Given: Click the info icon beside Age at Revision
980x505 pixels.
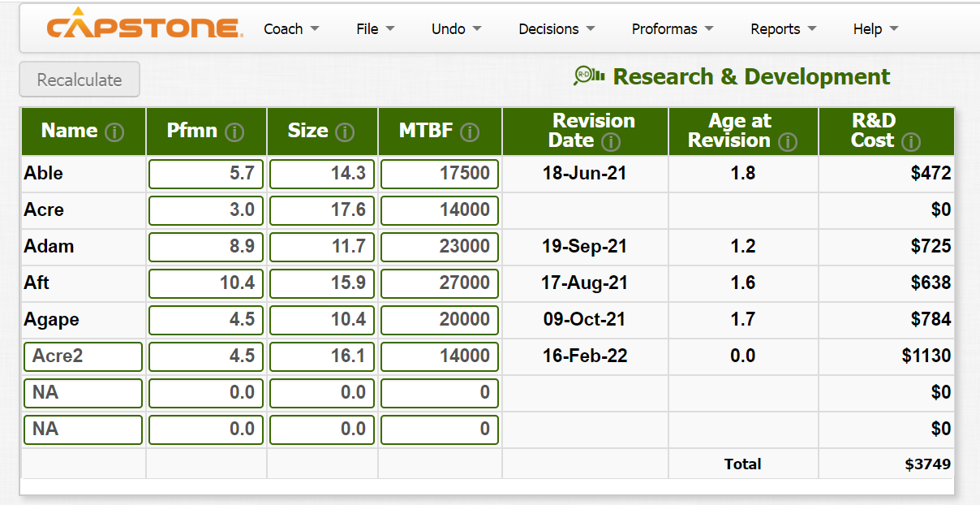Looking at the screenshot, I should coord(787,142).
